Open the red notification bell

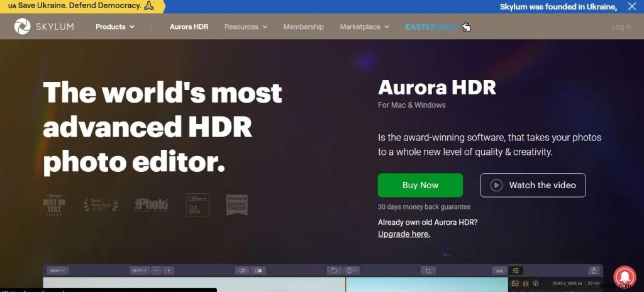click(x=625, y=277)
